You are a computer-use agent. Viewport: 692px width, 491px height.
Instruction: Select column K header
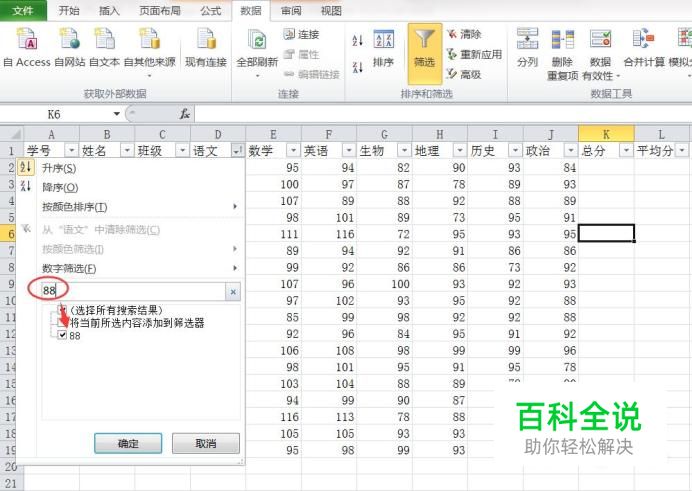point(606,134)
